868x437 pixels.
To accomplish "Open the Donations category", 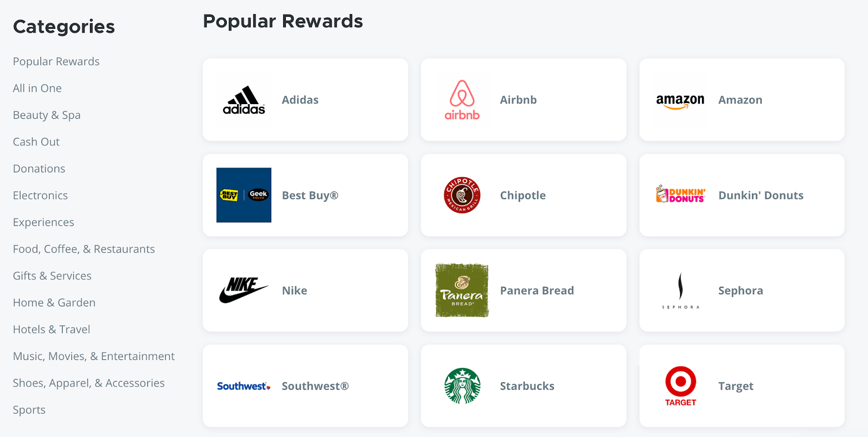I will [x=39, y=168].
